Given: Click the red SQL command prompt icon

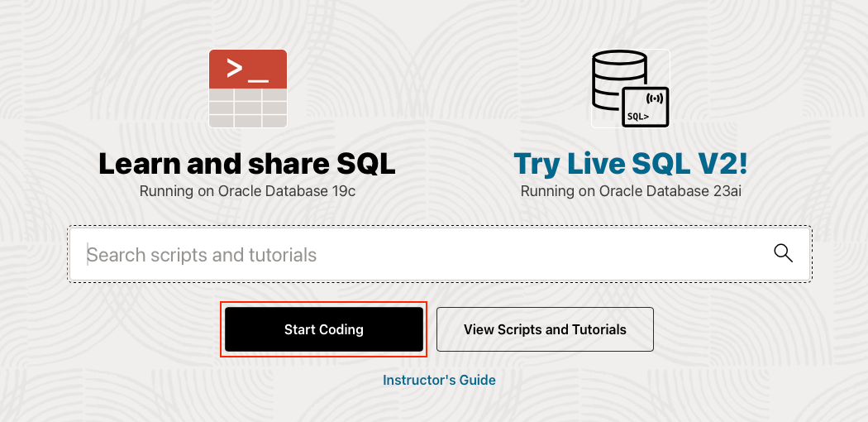Looking at the screenshot, I should [x=248, y=70].
